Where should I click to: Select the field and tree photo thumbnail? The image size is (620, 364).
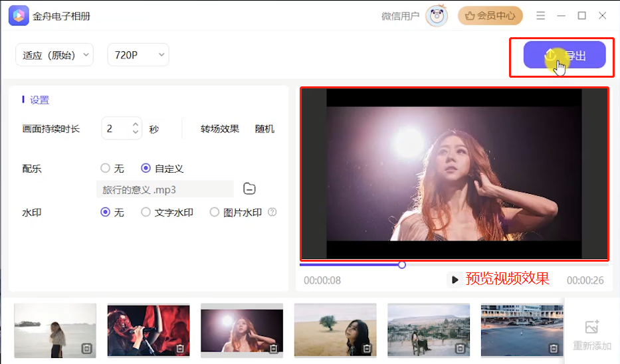pos(335,330)
